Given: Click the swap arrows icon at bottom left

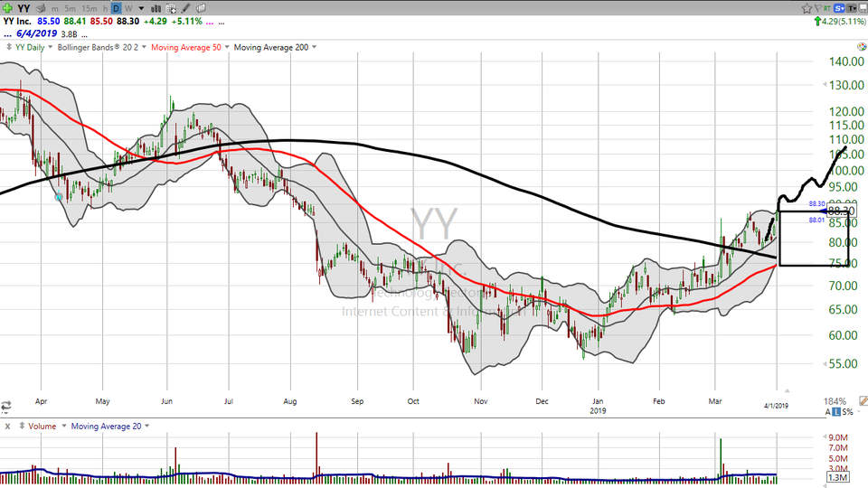Looking at the screenshot, I should [x=6, y=406].
